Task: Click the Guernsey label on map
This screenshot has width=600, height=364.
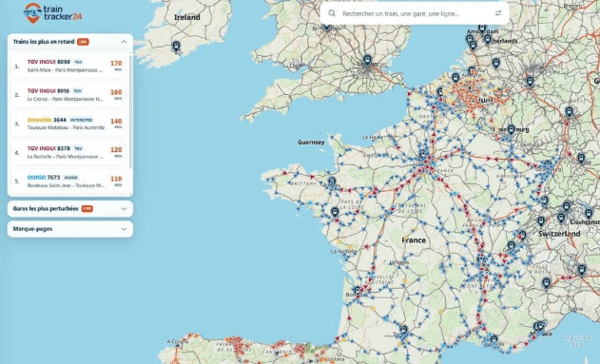Action: coord(311,143)
